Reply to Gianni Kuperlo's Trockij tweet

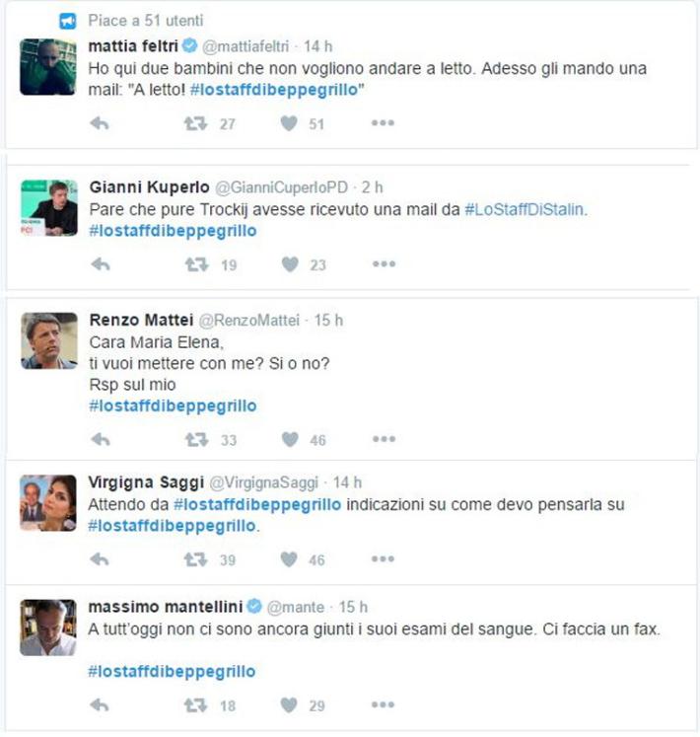click(99, 264)
